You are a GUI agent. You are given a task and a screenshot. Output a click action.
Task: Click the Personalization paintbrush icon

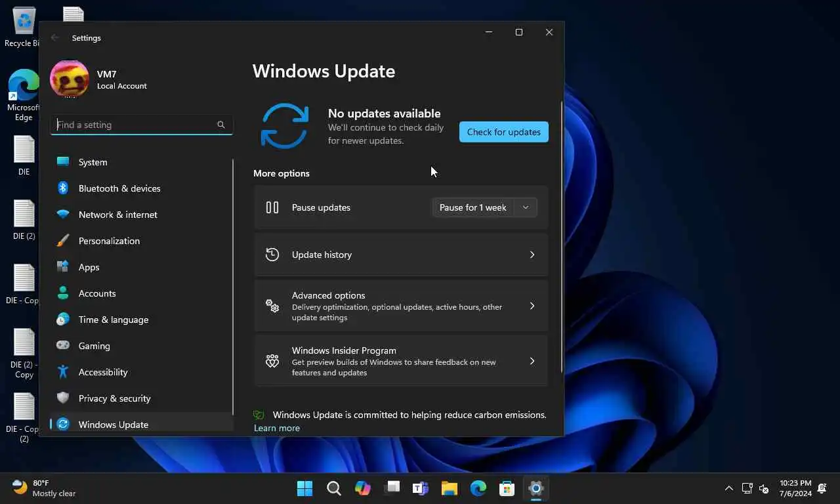[x=63, y=241]
